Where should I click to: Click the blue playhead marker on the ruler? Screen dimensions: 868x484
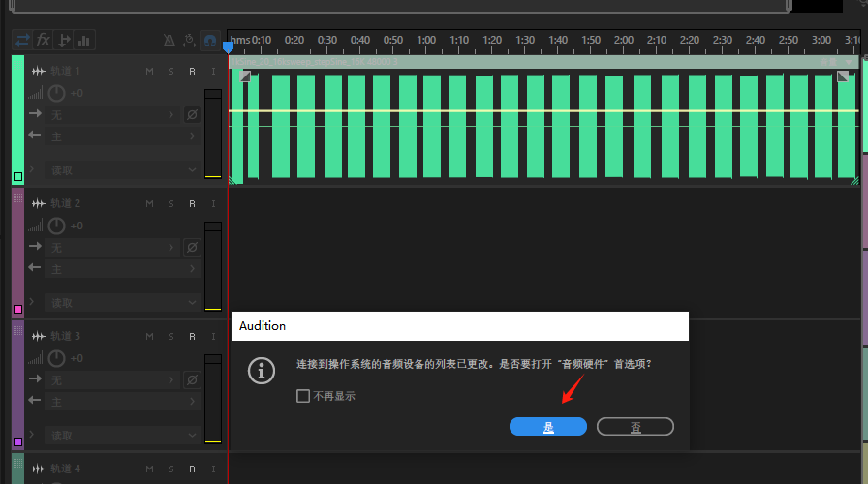(x=228, y=47)
